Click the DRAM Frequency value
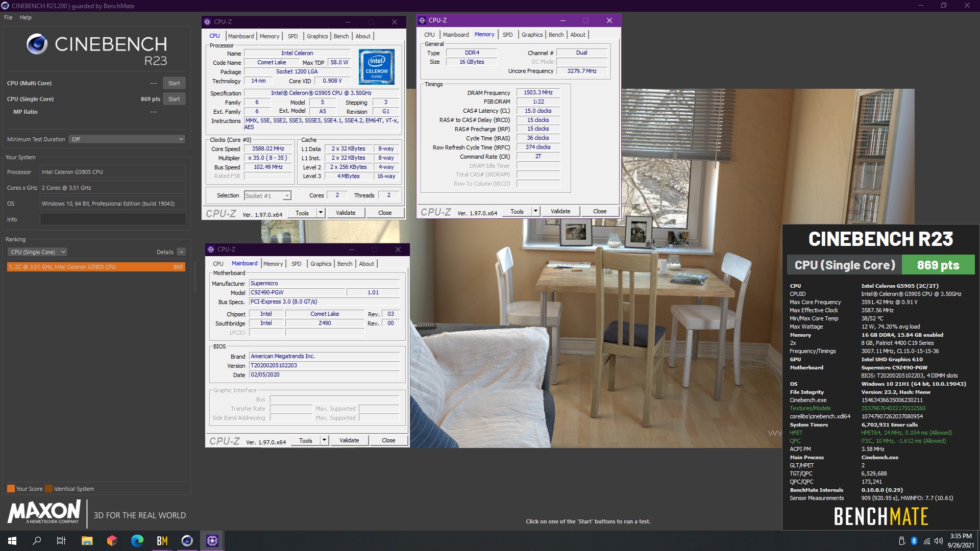980x551 pixels. tap(538, 92)
